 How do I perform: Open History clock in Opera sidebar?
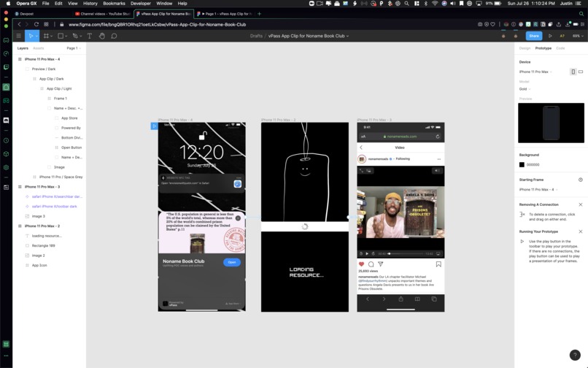(6, 140)
